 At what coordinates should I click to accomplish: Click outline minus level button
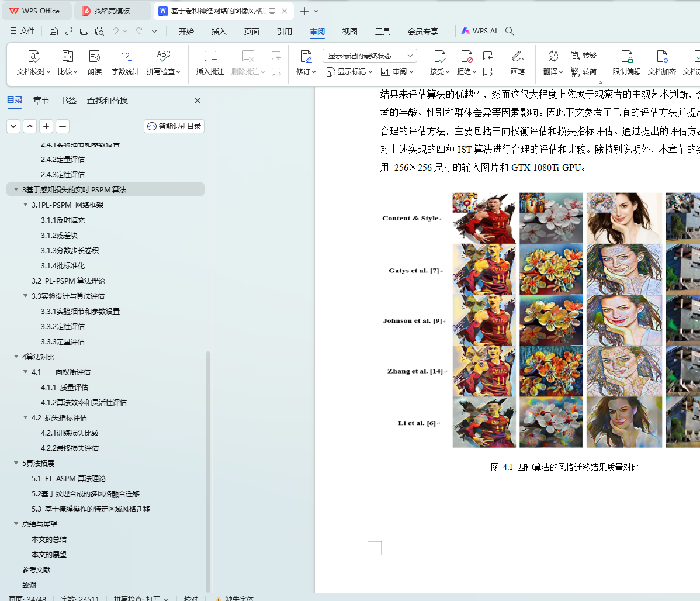coord(63,126)
